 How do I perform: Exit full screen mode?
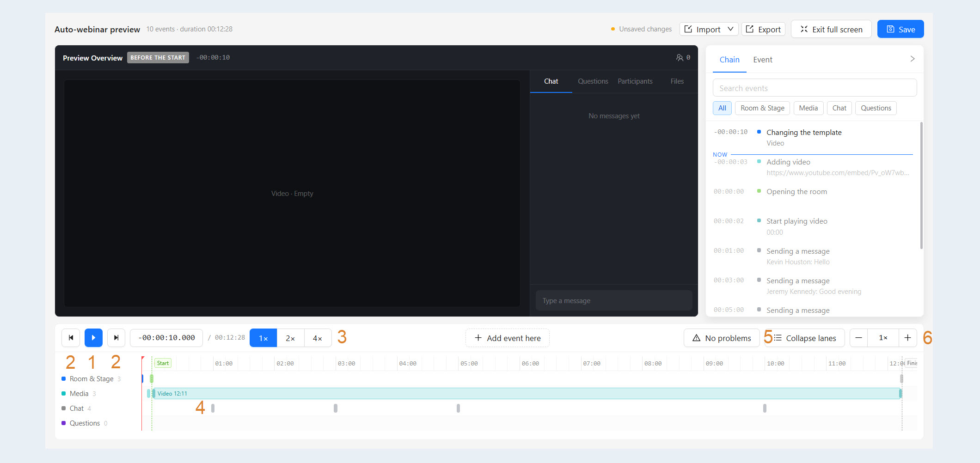(831, 29)
